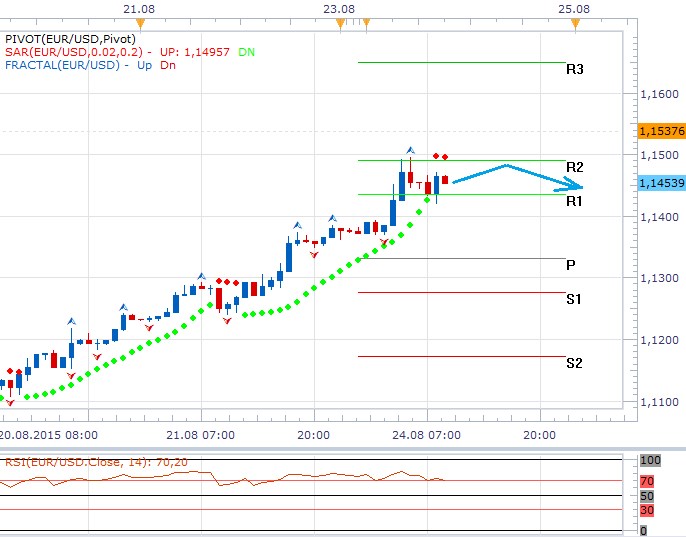Click the red SAR dots above latest candle

pyautogui.click(x=440, y=156)
